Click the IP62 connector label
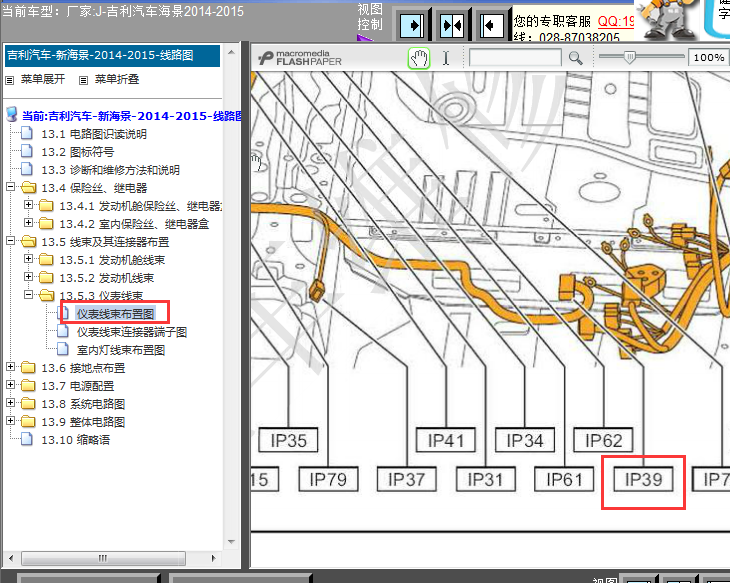 click(x=603, y=440)
